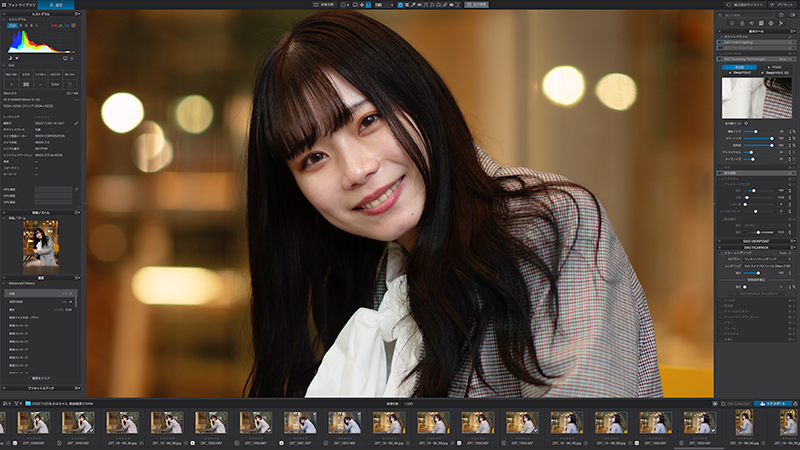Toggle highlight clipping sun icon
Screen dimensions: 800x450
tap(17, 58)
